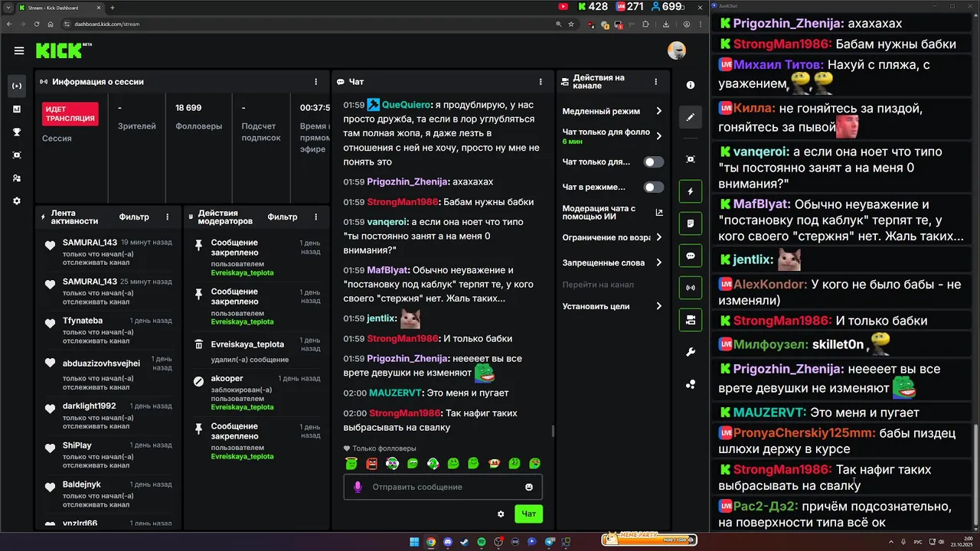Screen dimensions: 980x551
Task: Open the hamburger menu beside Kick logo
Action: point(19,51)
